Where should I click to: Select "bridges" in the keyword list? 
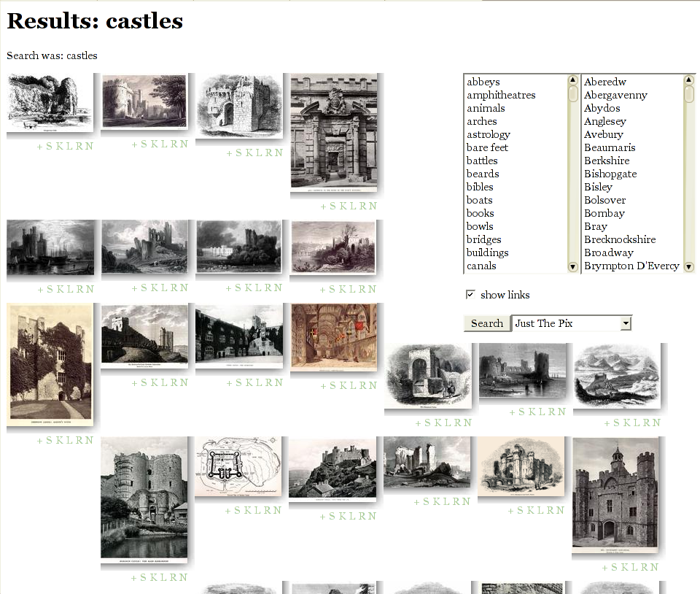coord(484,239)
